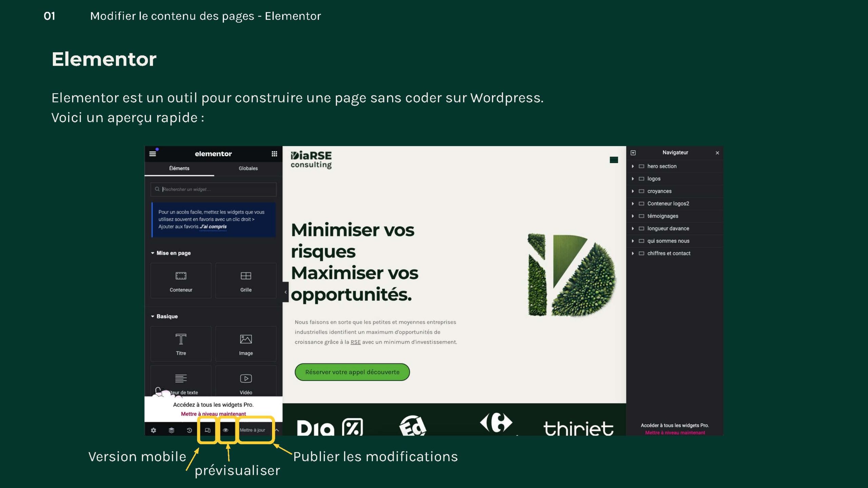Click the elementor title in panel header
Image resolution: width=868 pixels, height=488 pixels.
point(213,154)
